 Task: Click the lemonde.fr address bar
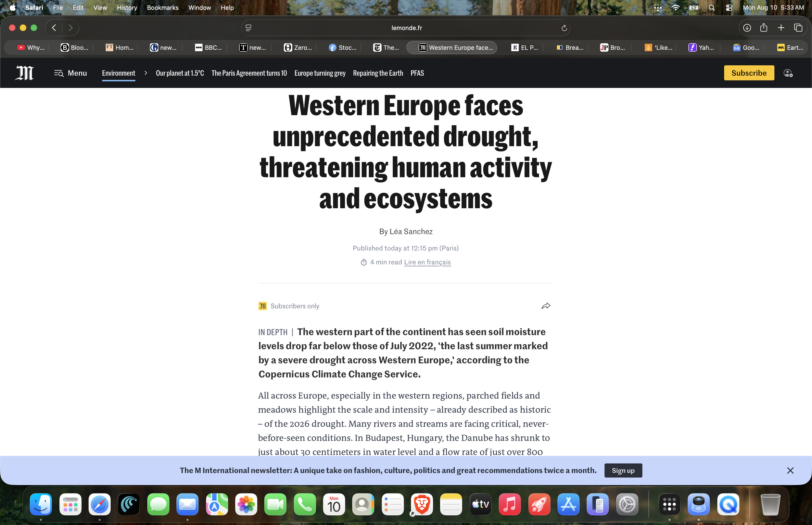tap(406, 28)
